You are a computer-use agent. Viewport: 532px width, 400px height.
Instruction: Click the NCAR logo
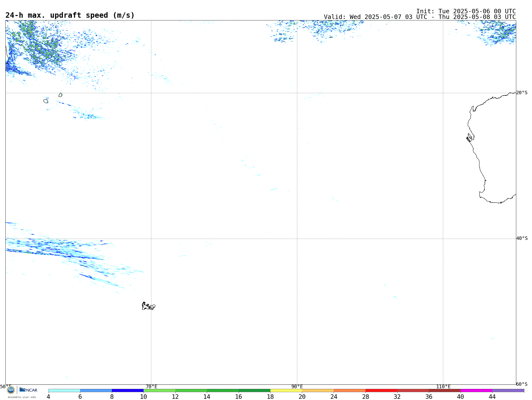click(x=28, y=390)
